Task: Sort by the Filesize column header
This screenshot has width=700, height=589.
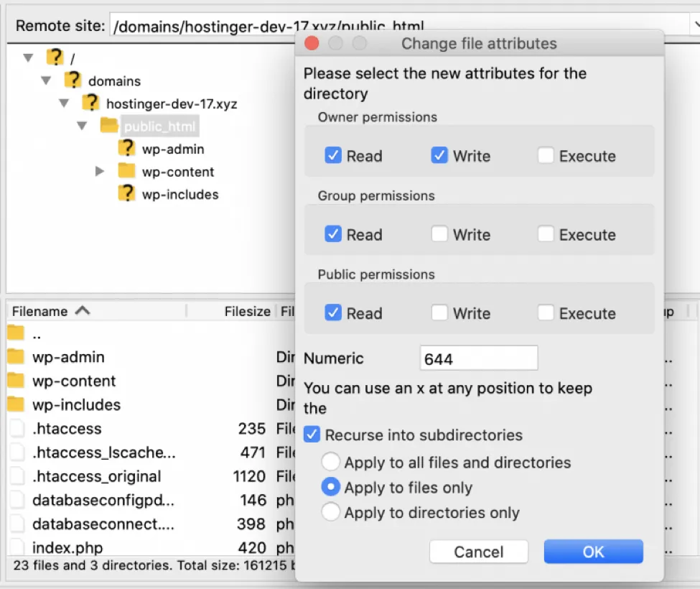Action: coord(247,311)
